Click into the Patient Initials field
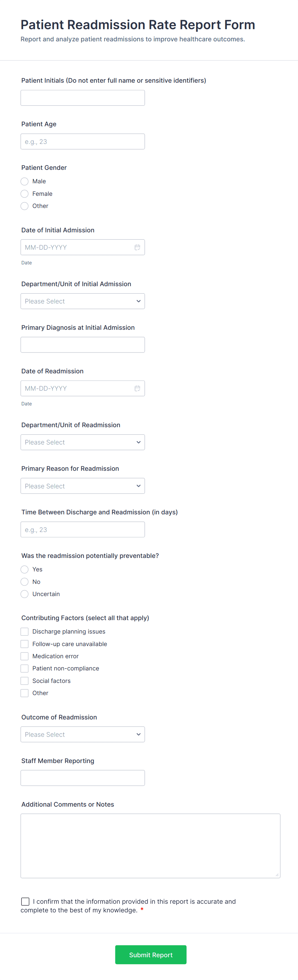This screenshot has width=298, height=980. tap(83, 98)
